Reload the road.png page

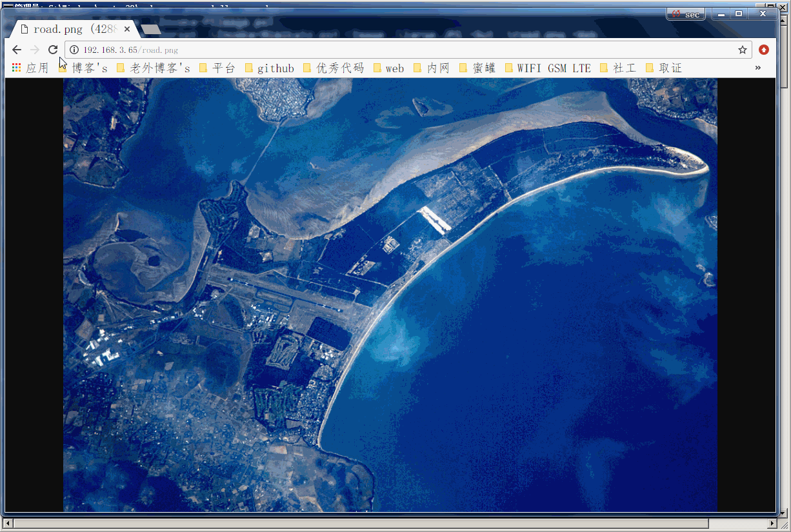(53, 50)
